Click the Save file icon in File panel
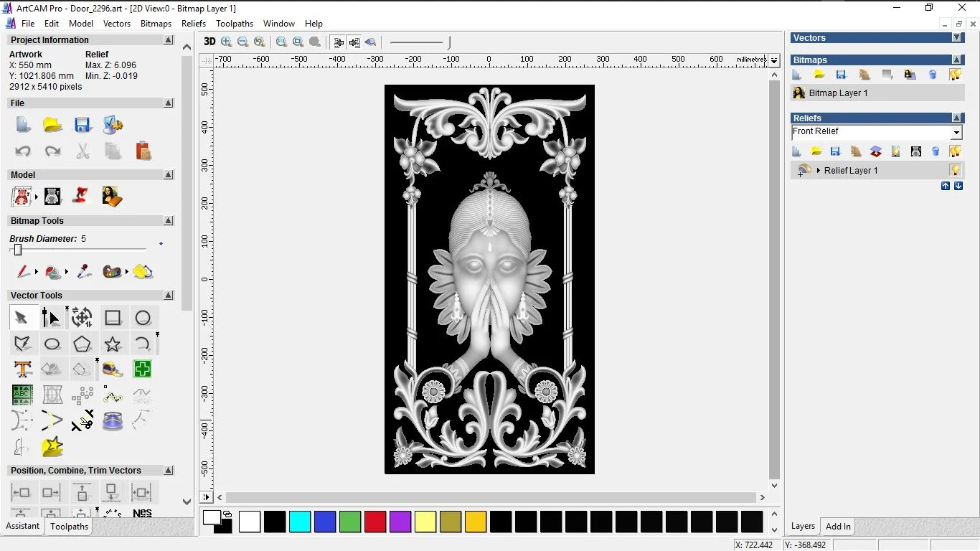This screenshot has height=551, width=980. pos(83,125)
